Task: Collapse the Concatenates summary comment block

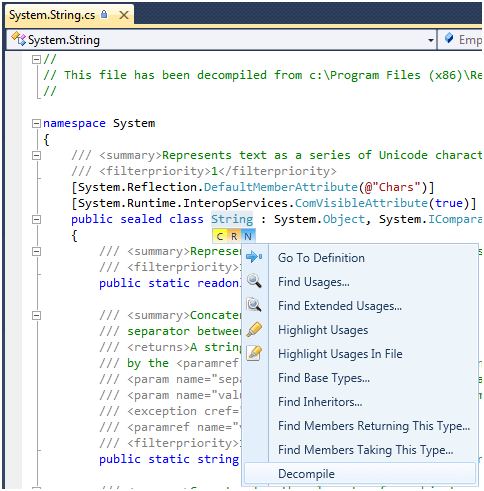Action: point(36,315)
